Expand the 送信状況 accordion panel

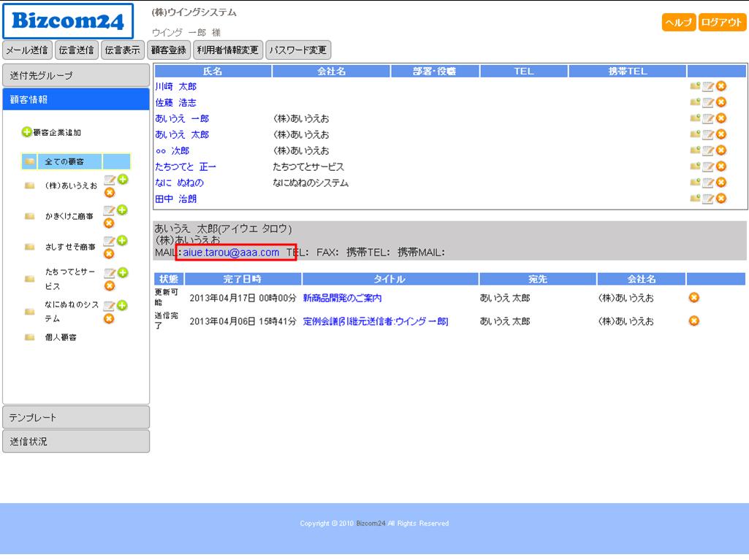76,442
